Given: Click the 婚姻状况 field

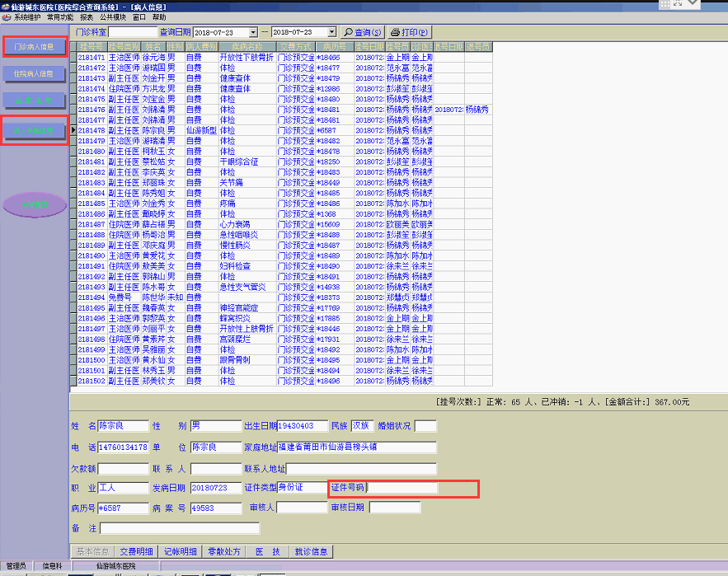Looking at the screenshot, I should coord(425,426).
